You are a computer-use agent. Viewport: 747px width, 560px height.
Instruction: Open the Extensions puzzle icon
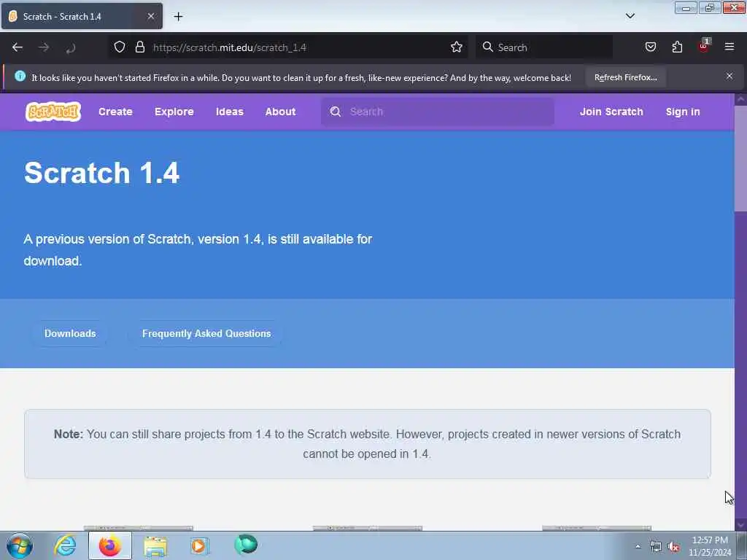pyautogui.click(x=677, y=47)
